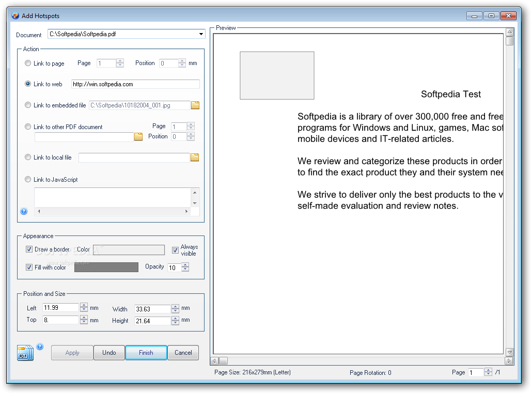532x394 pixels.
Task: Click JavaScript box scroll right arrow
Action: 186,211
